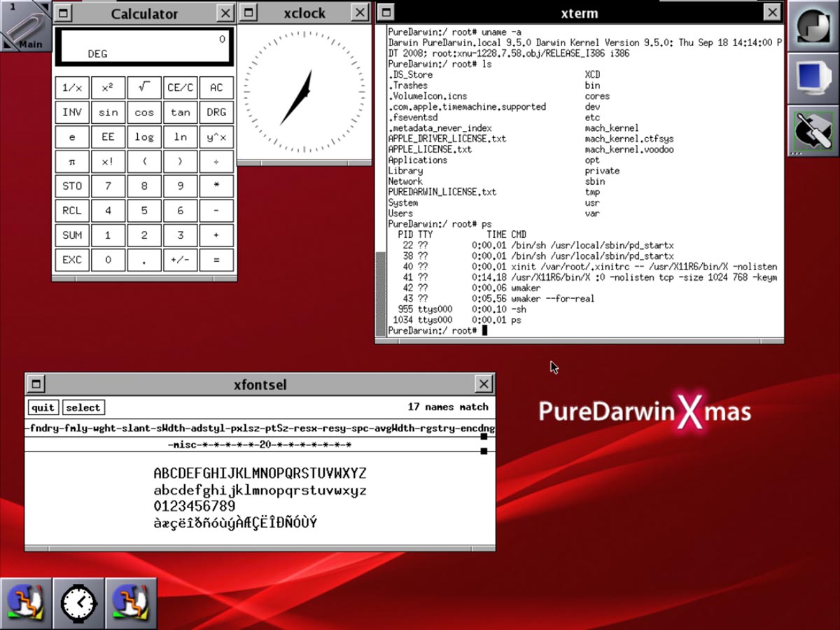This screenshot has height=630, width=840.
Task: Open the Window Maker preferences tools dock icon
Action: (813, 131)
